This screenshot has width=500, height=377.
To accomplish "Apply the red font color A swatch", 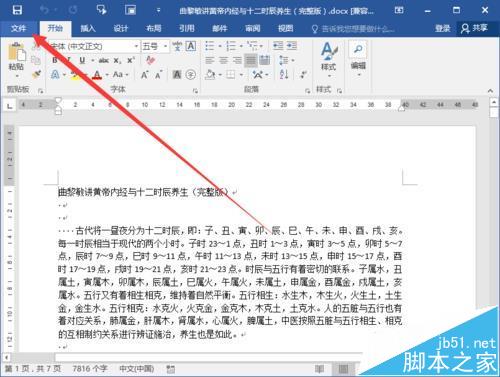I will 97,75.
